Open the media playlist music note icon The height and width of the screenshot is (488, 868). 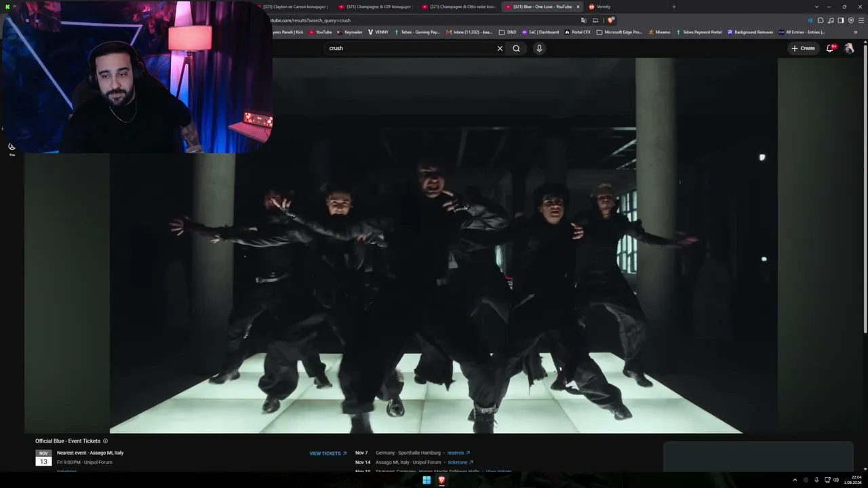(831, 20)
